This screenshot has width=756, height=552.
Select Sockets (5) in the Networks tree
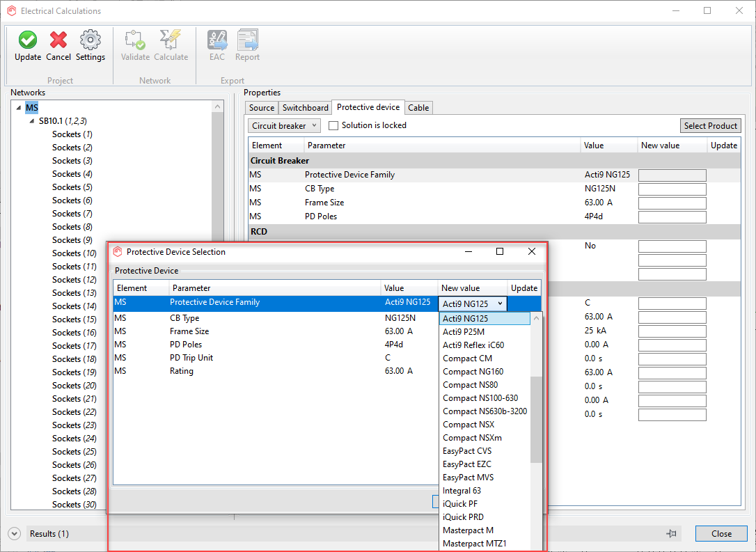(x=72, y=187)
